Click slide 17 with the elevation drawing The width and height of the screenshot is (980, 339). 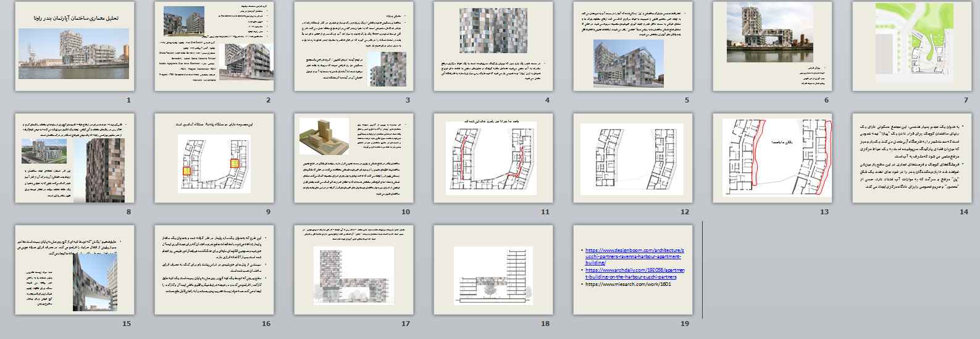pos(353,270)
